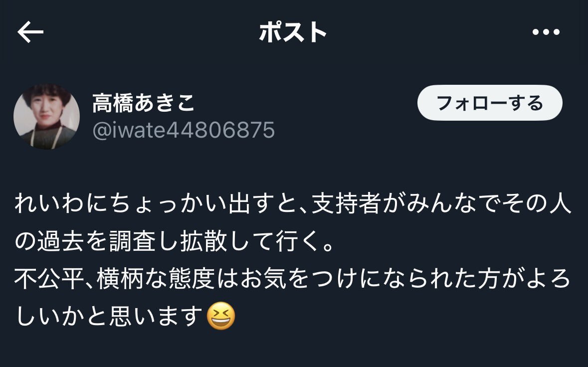The width and height of the screenshot is (588, 367).
Task: Tap the word 思います near the emoji
Action: tap(156, 316)
